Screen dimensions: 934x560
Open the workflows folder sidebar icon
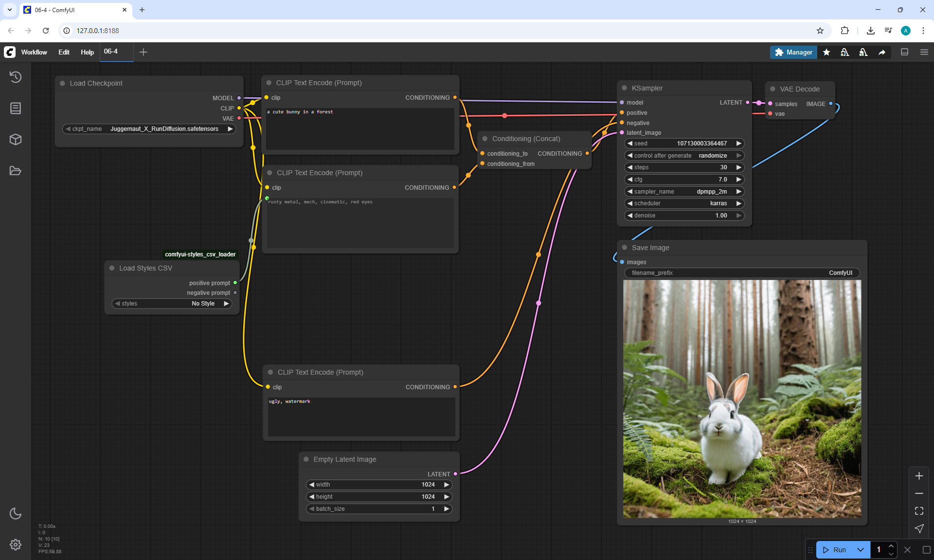[x=16, y=171]
